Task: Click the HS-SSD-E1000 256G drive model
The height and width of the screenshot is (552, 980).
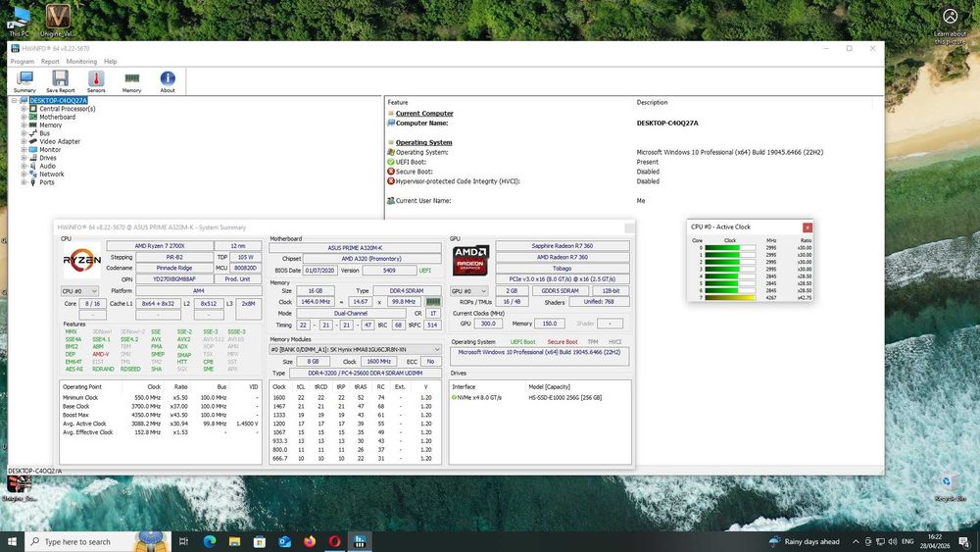Action: 565,398
